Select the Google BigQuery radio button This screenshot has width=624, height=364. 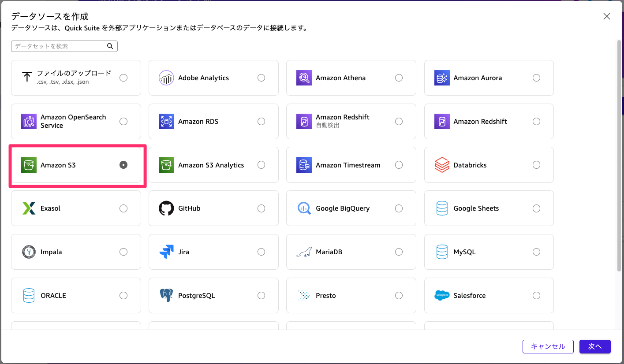point(399,208)
